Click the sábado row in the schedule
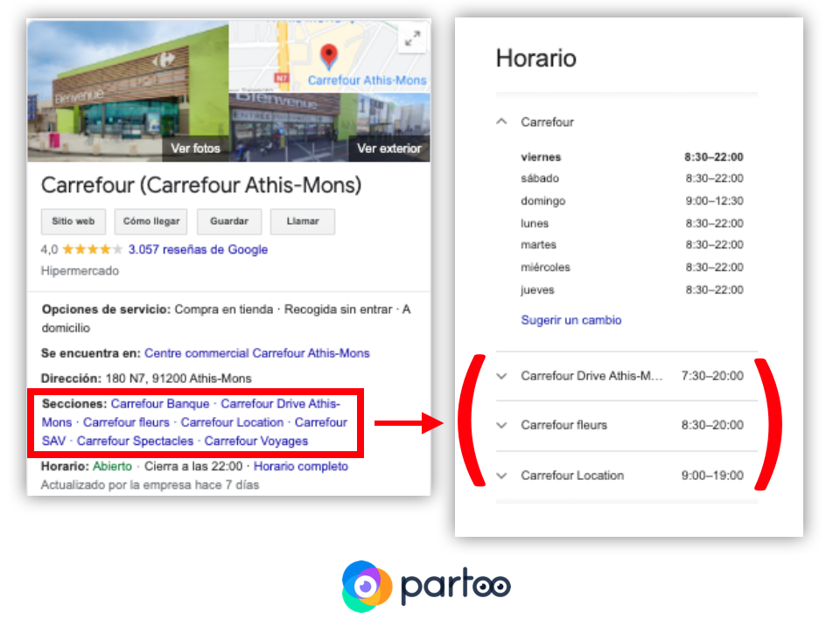The image size is (840, 626). (632, 178)
